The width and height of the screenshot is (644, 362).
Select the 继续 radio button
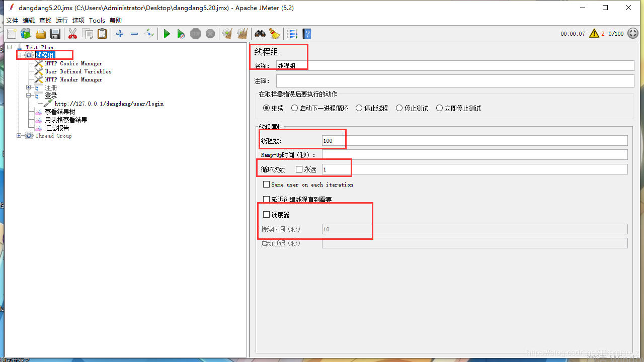coord(267,108)
